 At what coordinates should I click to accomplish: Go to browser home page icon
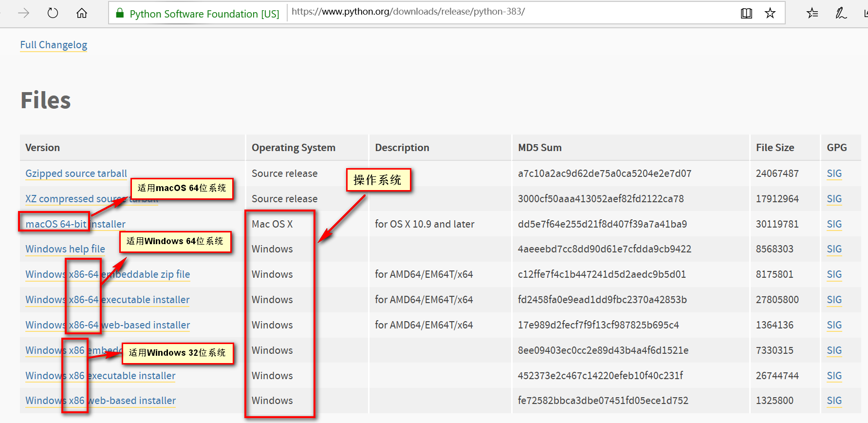[x=82, y=13]
